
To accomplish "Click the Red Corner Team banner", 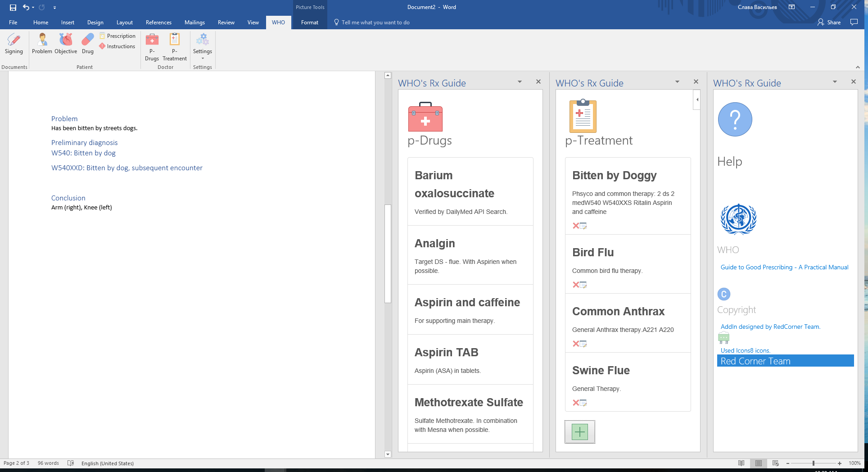I will [x=785, y=361].
